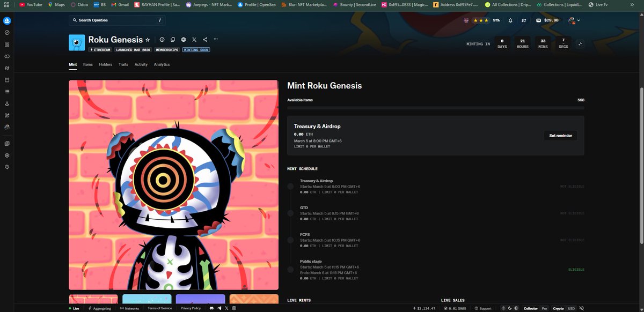The height and width of the screenshot is (312, 644).
Task: Open Studio pencil icon in sidebar
Action: [x=7, y=115]
